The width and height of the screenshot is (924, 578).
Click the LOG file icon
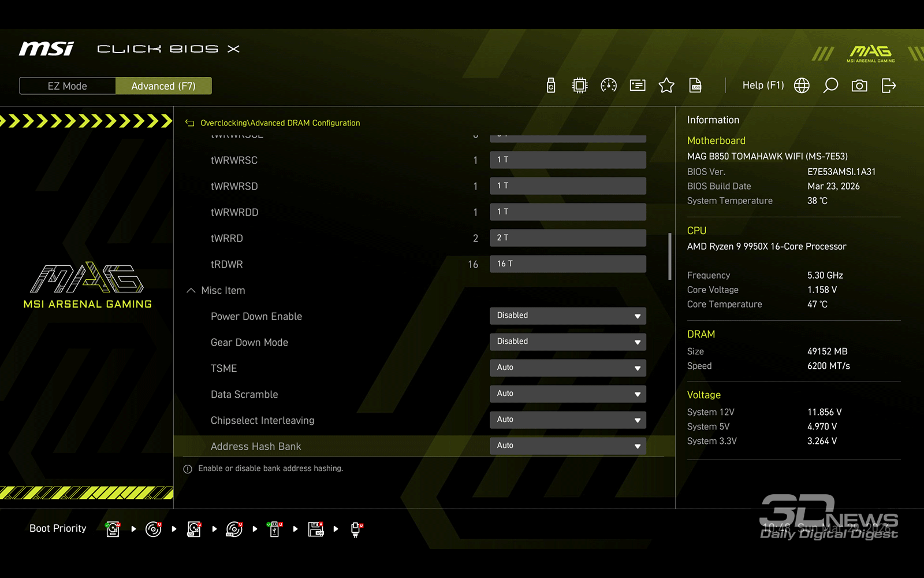tap(695, 86)
